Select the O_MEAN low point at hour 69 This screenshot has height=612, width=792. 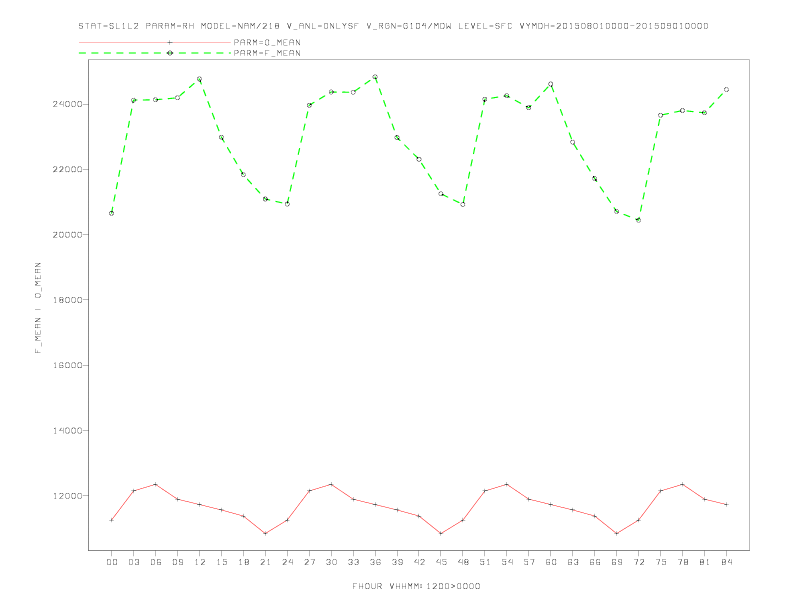tap(617, 533)
